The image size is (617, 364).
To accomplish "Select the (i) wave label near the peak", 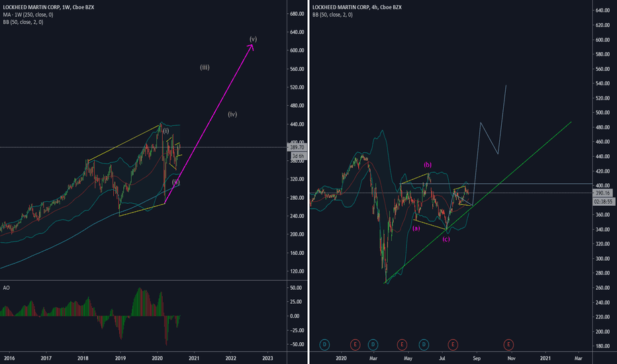I will coord(166,130).
